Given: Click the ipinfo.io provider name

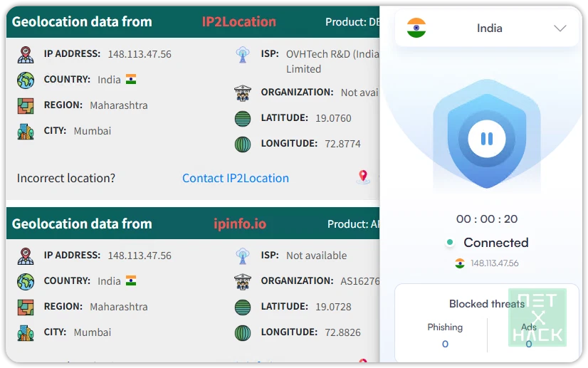Looking at the screenshot, I should coord(240,224).
